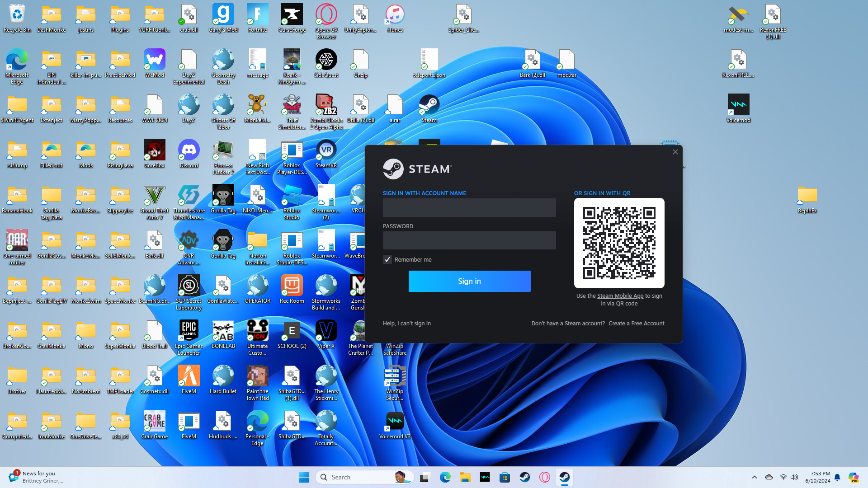Click the Sign in button
The height and width of the screenshot is (488, 868).
pos(469,281)
